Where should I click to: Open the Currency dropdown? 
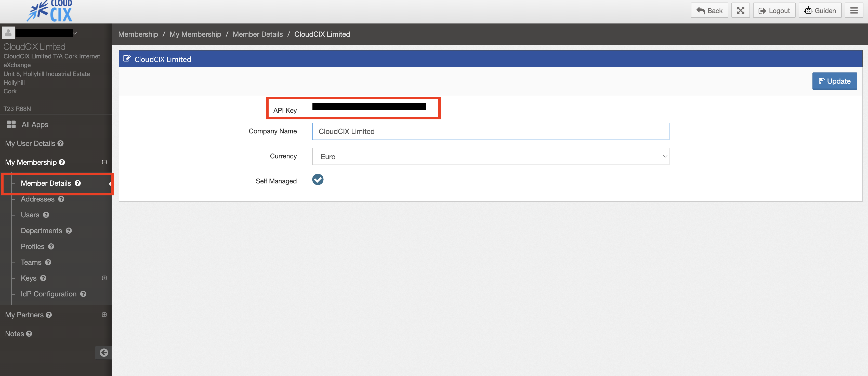click(490, 156)
